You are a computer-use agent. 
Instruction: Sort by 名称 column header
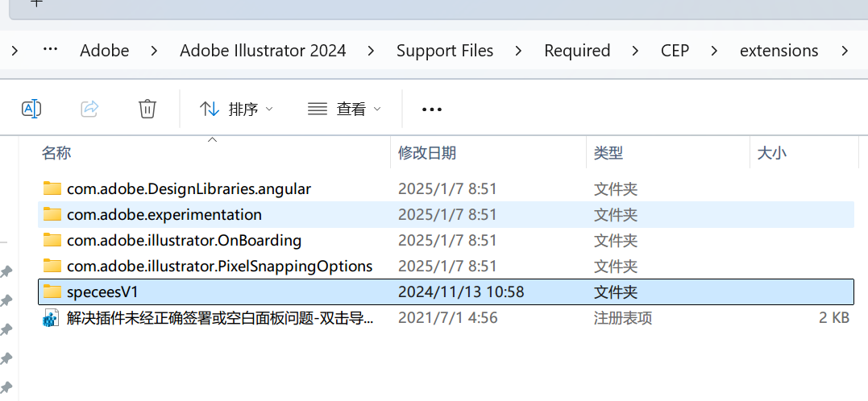[56, 153]
